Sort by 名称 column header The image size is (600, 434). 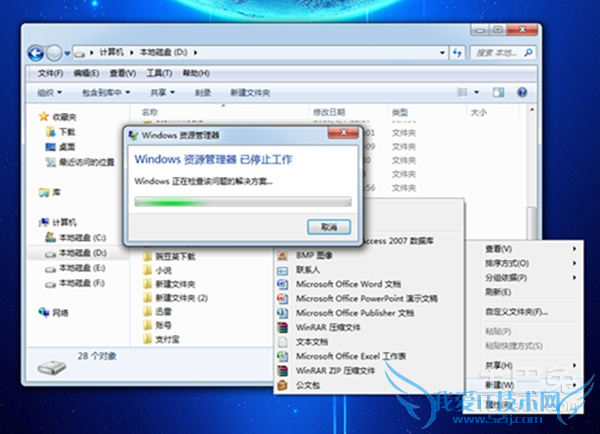click(x=150, y=112)
